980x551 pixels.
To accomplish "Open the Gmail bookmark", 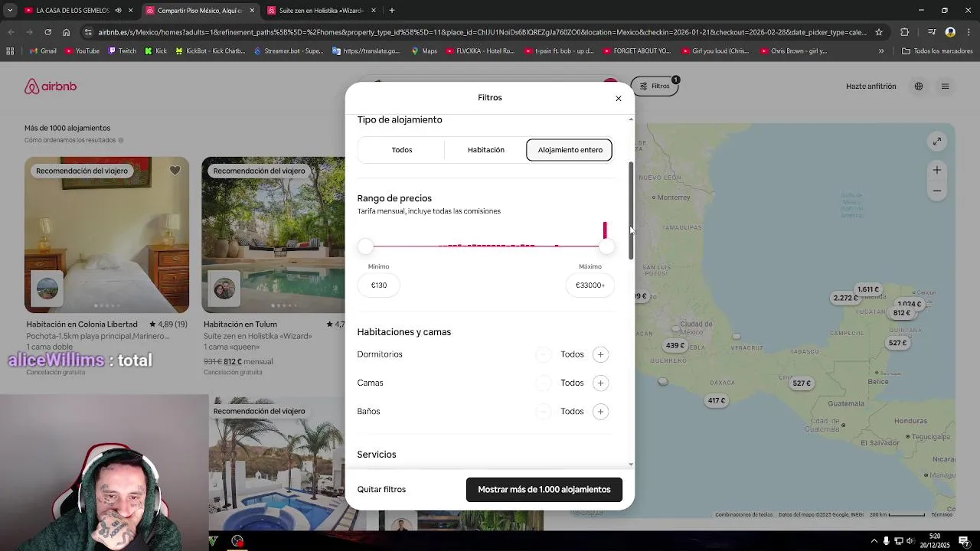I will click(x=43, y=51).
